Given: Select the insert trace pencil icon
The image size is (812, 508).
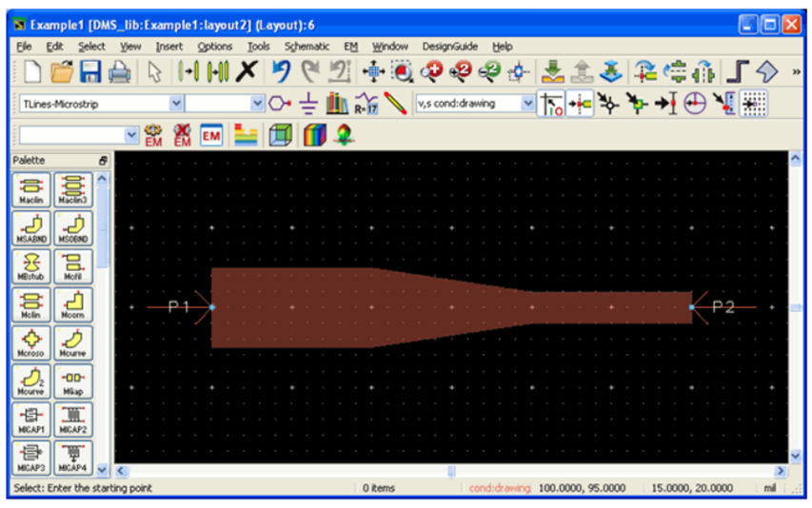Looking at the screenshot, I should (395, 104).
